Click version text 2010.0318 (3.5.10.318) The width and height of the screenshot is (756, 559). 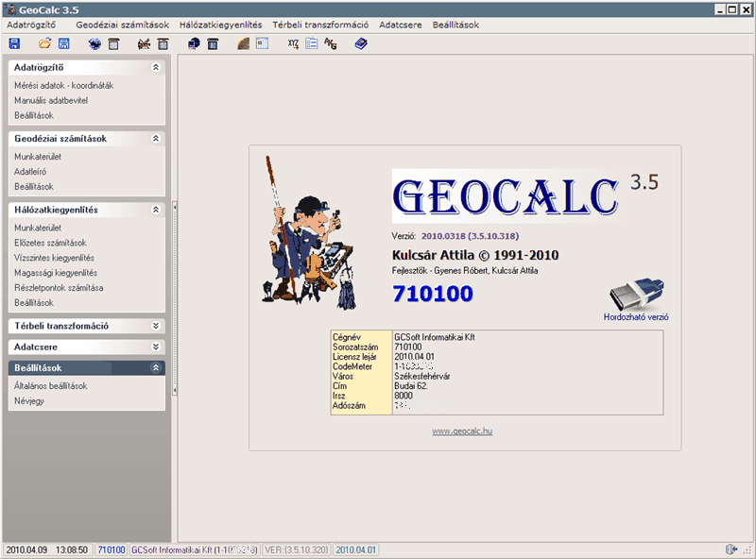pos(470,236)
